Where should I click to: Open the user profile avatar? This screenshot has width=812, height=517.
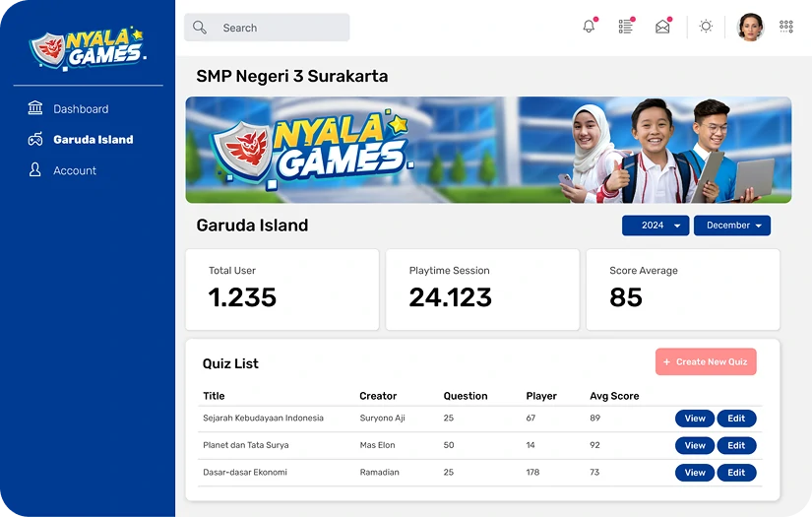[750, 27]
